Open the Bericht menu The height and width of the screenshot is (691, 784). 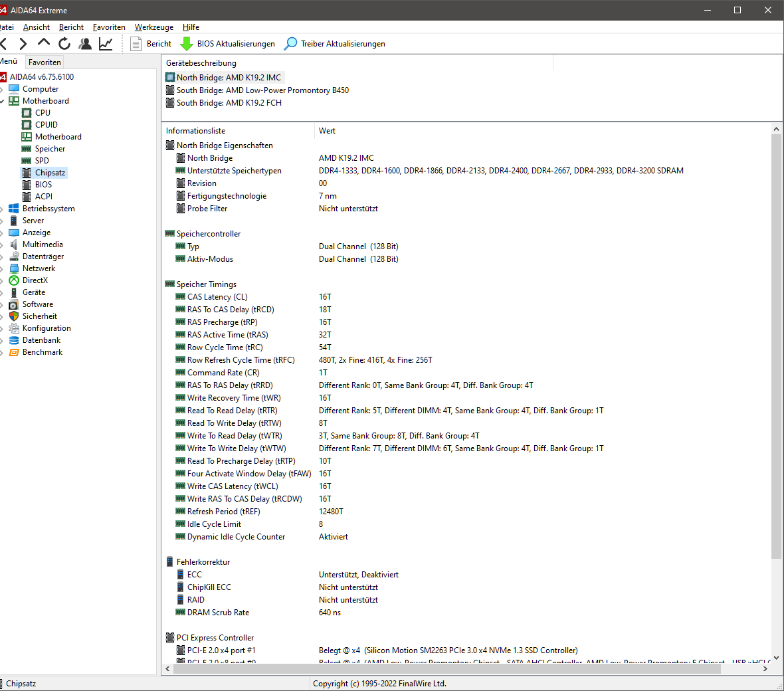pyautogui.click(x=71, y=27)
